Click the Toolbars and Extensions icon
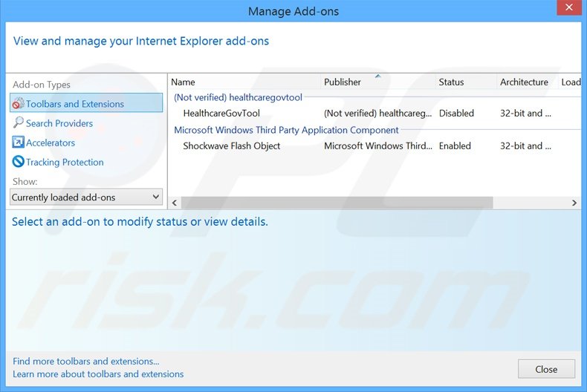 coord(19,104)
